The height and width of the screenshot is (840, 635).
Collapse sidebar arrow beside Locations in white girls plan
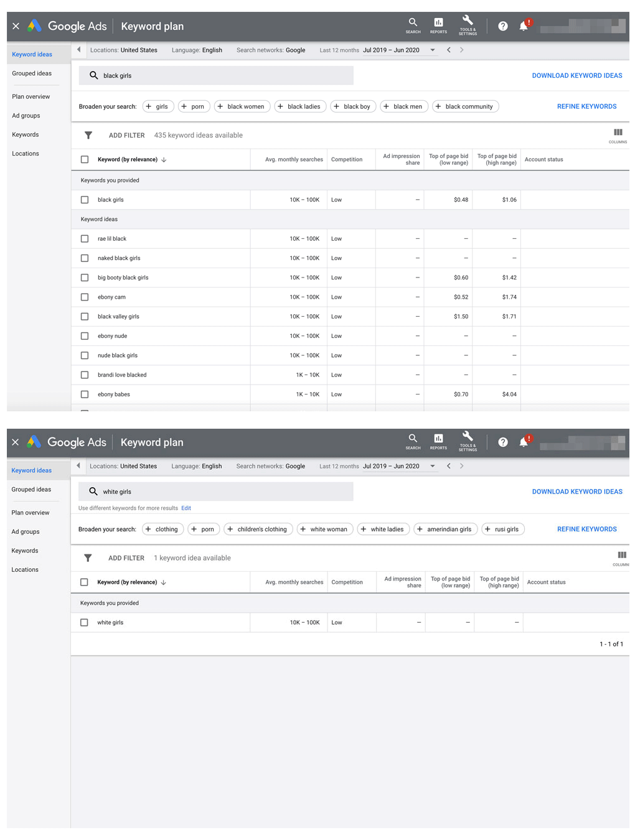(x=78, y=466)
